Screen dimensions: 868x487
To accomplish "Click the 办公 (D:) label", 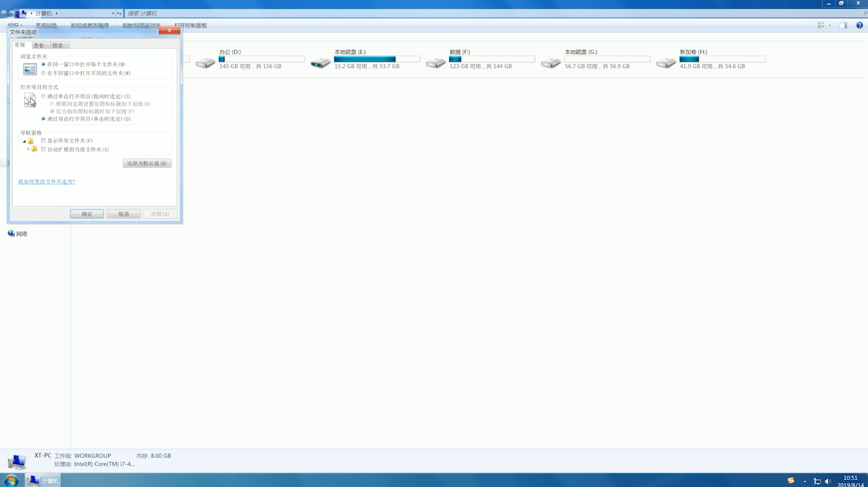I will (x=230, y=52).
